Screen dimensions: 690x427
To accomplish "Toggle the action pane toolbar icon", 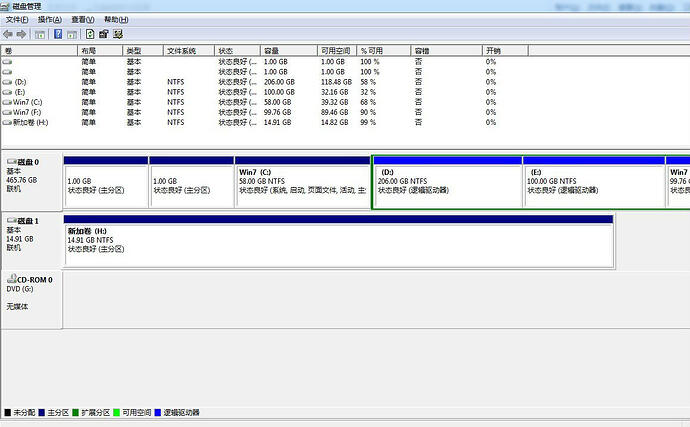I will click(x=72, y=34).
